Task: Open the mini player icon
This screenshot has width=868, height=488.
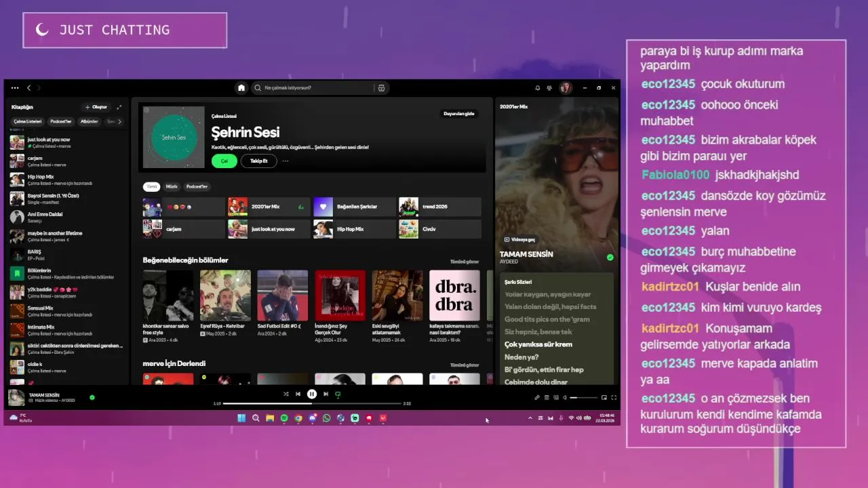Action: [604, 398]
